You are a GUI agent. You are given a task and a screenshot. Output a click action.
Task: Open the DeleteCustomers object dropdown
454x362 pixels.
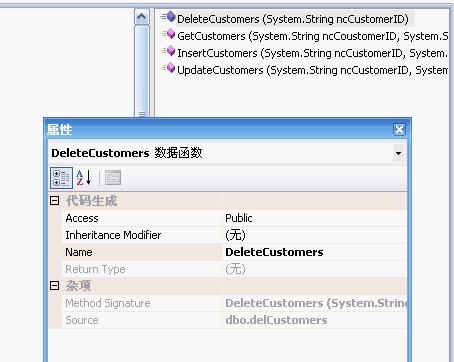pos(398,153)
